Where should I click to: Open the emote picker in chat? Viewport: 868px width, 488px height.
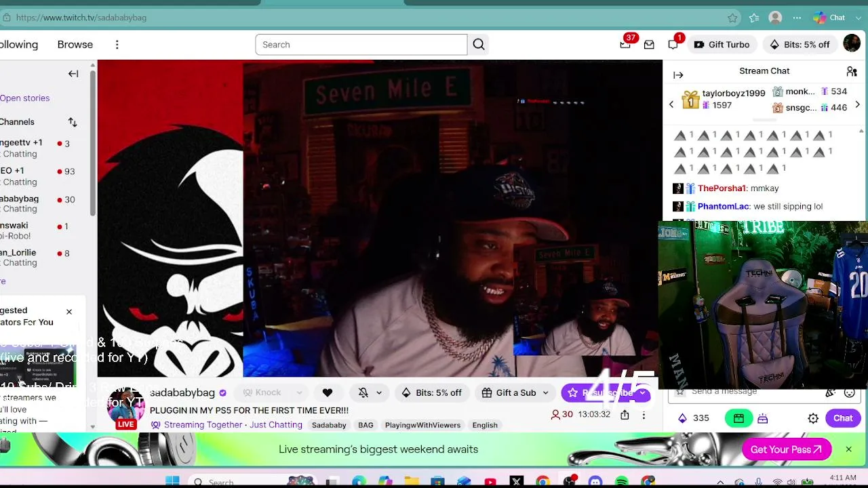click(x=849, y=392)
